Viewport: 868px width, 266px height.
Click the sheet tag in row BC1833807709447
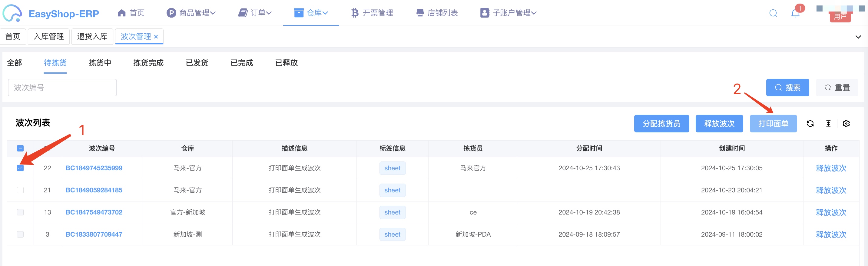click(x=393, y=234)
